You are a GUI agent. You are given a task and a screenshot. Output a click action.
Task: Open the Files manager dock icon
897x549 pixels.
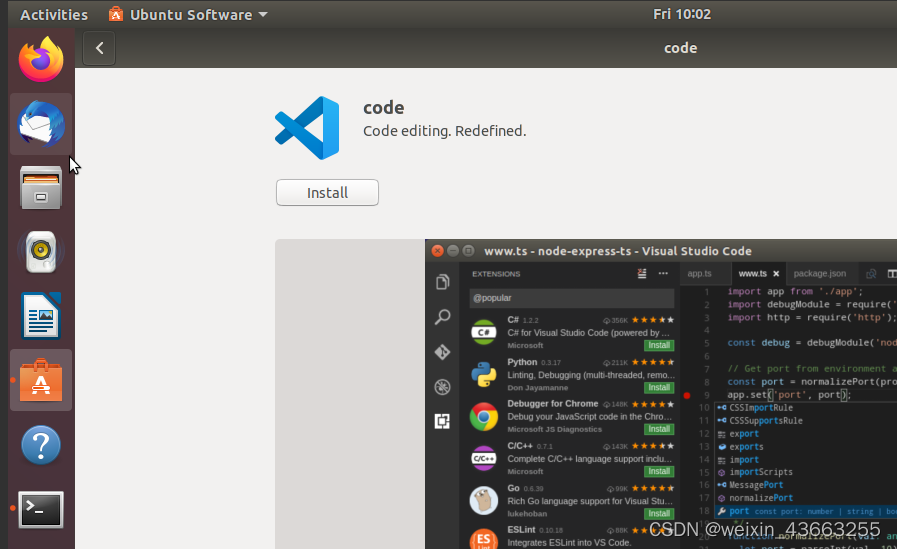coord(41,188)
